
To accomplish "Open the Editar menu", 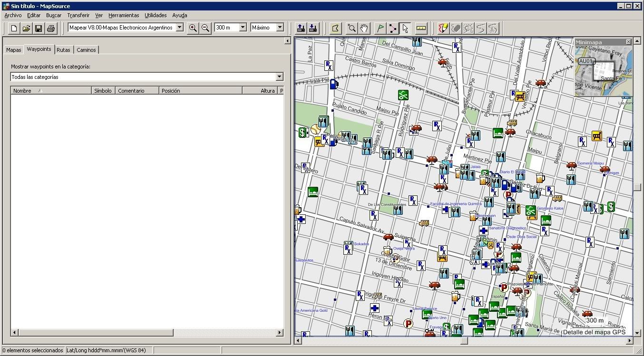I will [x=34, y=15].
